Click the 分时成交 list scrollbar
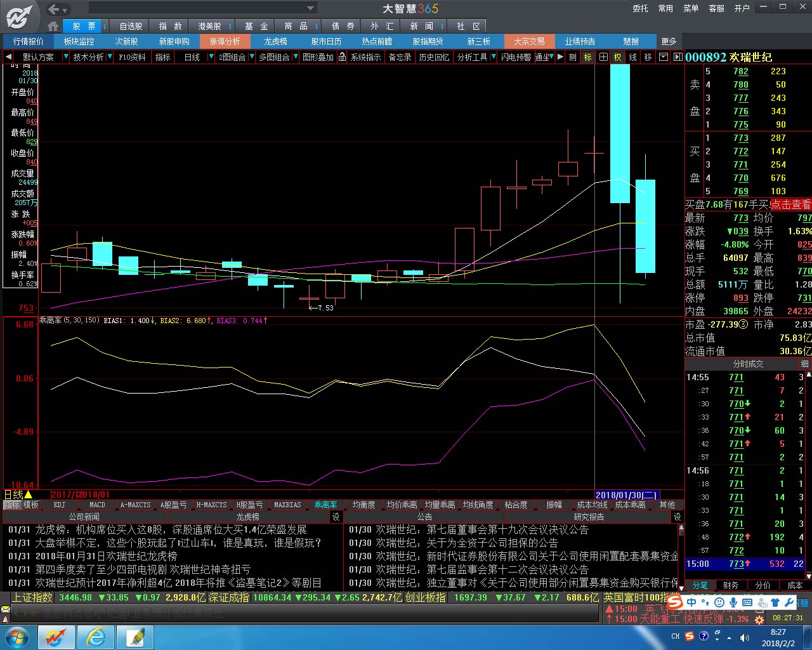The width and height of the screenshot is (812, 650). (808, 475)
